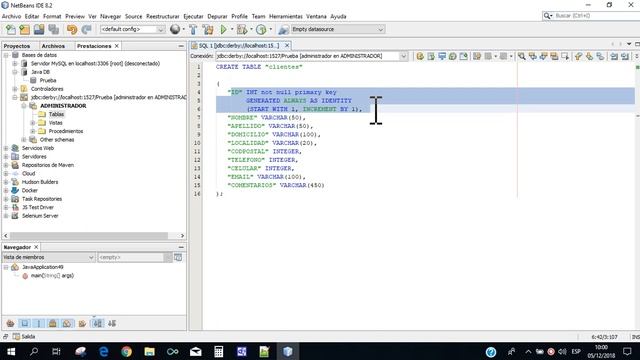The height and width of the screenshot is (360, 640).
Task: Build project with the hammer icon
Action: coord(193,29)
